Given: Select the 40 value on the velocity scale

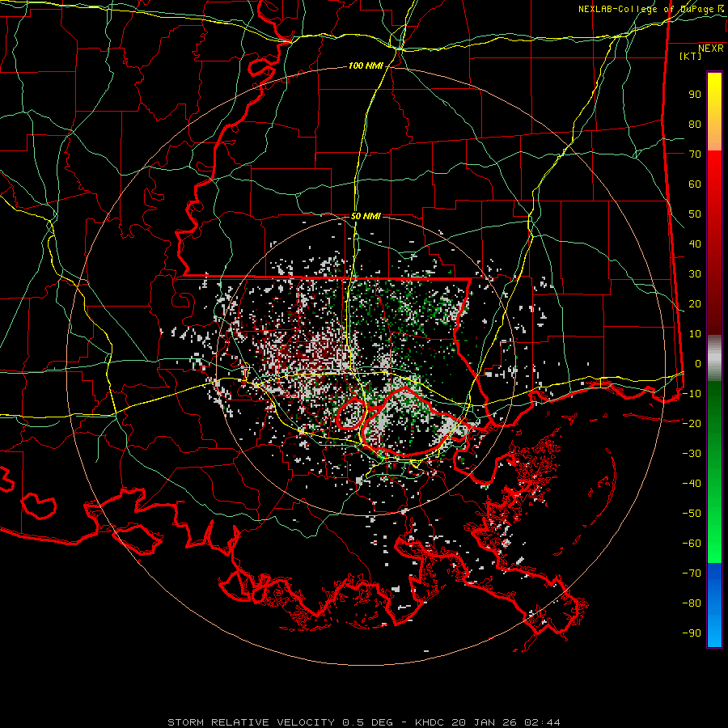Looking at the screenshot, I should click(695, 243).
